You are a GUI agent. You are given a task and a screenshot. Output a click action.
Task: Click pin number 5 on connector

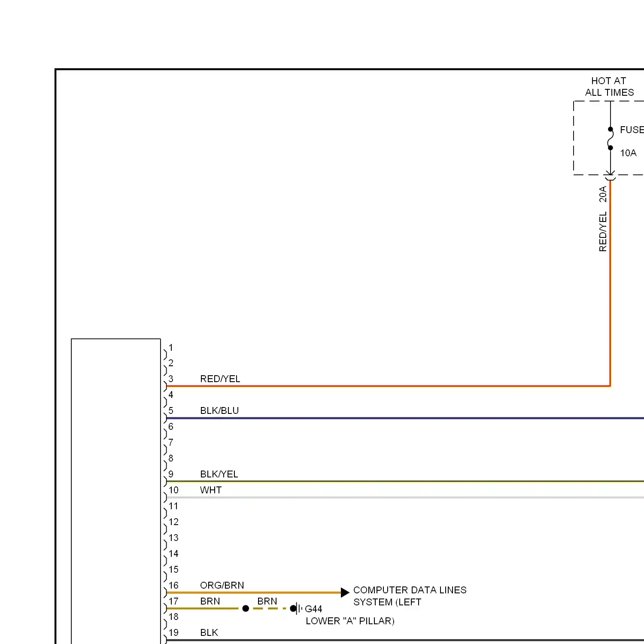(171, 410)
